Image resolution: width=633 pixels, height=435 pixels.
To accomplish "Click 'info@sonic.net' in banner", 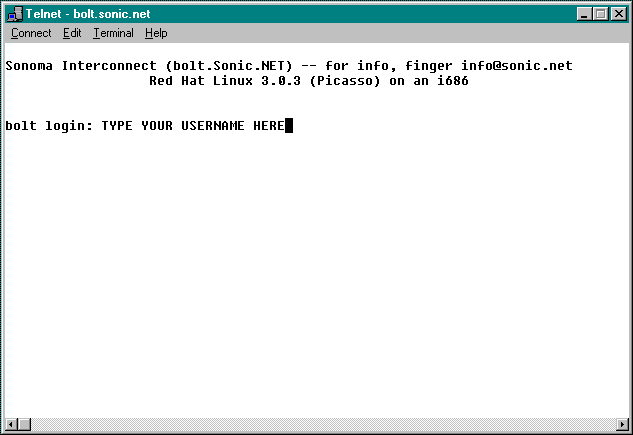I will 517,66.
